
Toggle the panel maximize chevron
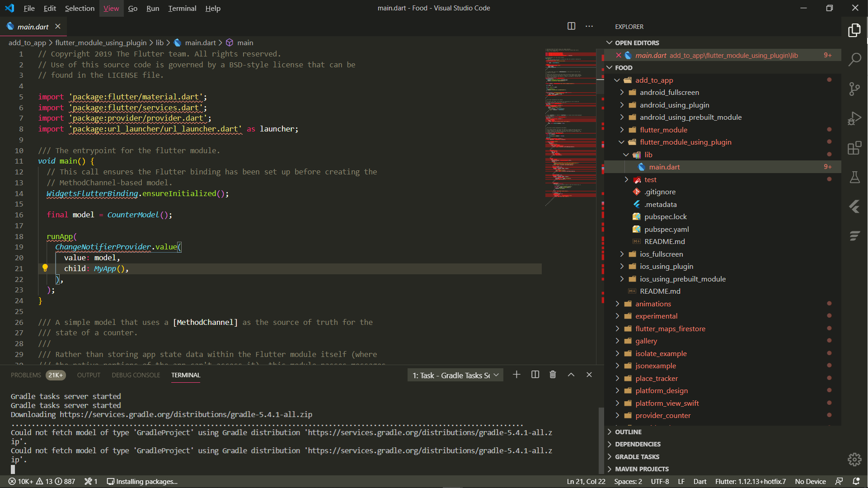click(571, 375)
